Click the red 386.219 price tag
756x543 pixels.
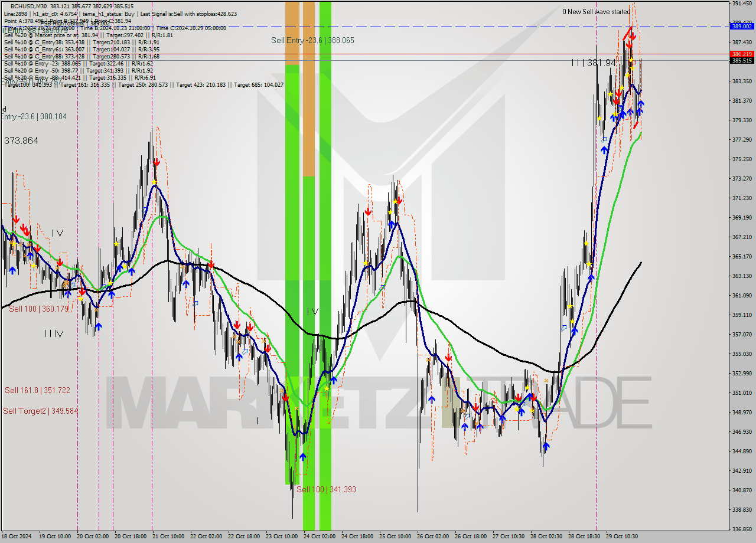(742, 54)
